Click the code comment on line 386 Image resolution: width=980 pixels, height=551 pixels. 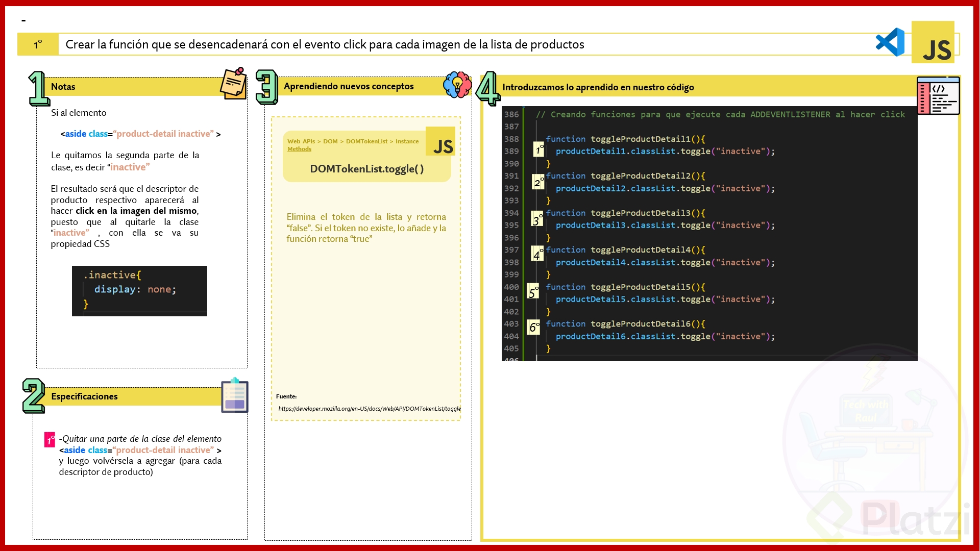720,114
